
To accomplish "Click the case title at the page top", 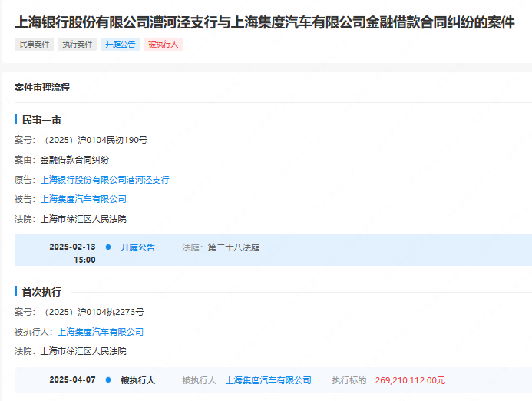I will click(x=265, y=22).
